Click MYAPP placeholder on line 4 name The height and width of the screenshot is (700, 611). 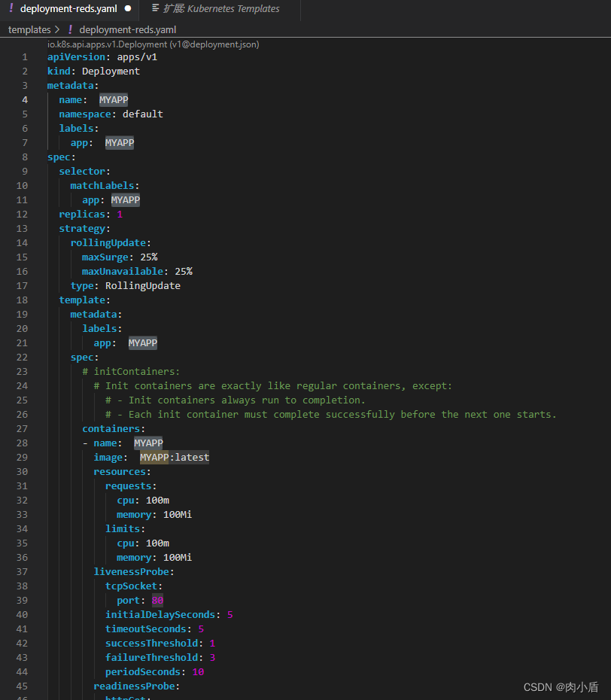click(114, 100)
